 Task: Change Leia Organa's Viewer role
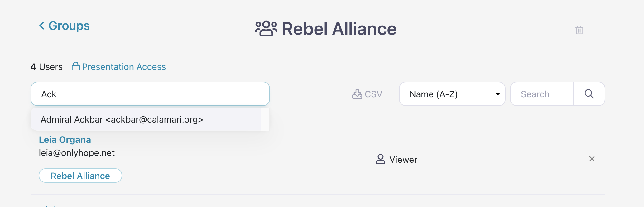coord(403,160)
